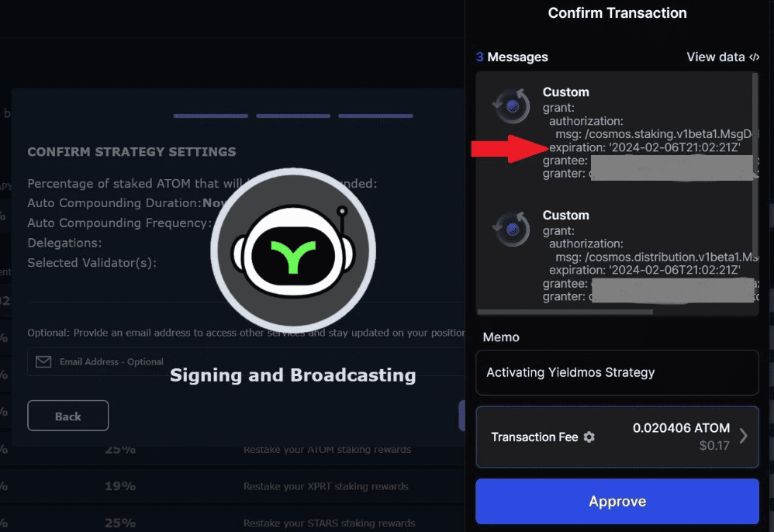Image resolution: width=774 pixels, height=532 pixels.
Task: Click the Memo text field
Action: pyautogui.click(x=617, y=372)
